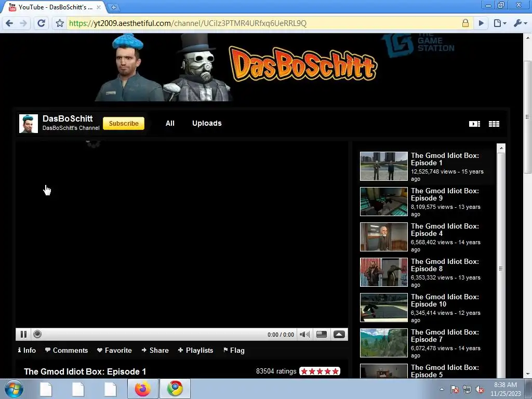Open the browser Page menu dropdown
Image resolution: width=532 pixels, height=399 pixels.
tap(500, 23)
